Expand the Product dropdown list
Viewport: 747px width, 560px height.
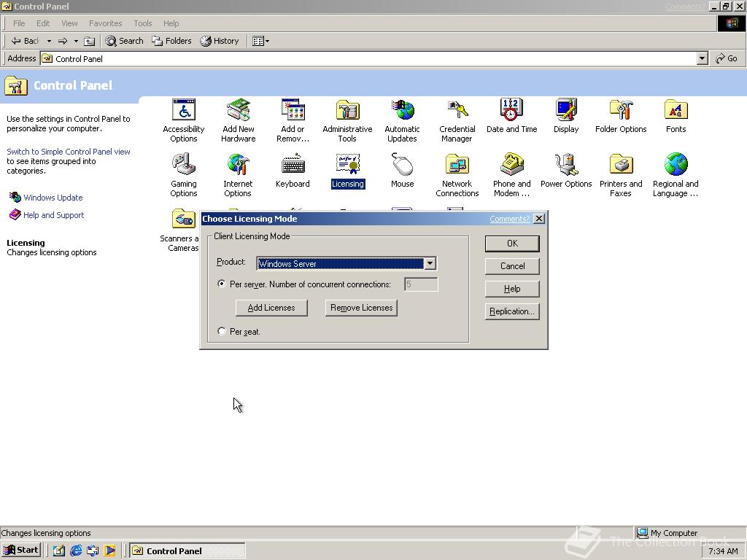pos(430,263)
